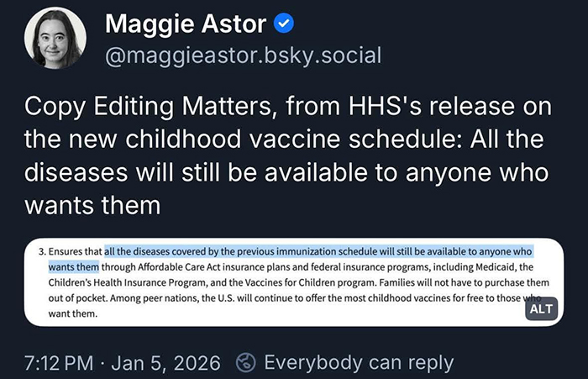Click the blue verified checkmark badge

tap(286, 24)
